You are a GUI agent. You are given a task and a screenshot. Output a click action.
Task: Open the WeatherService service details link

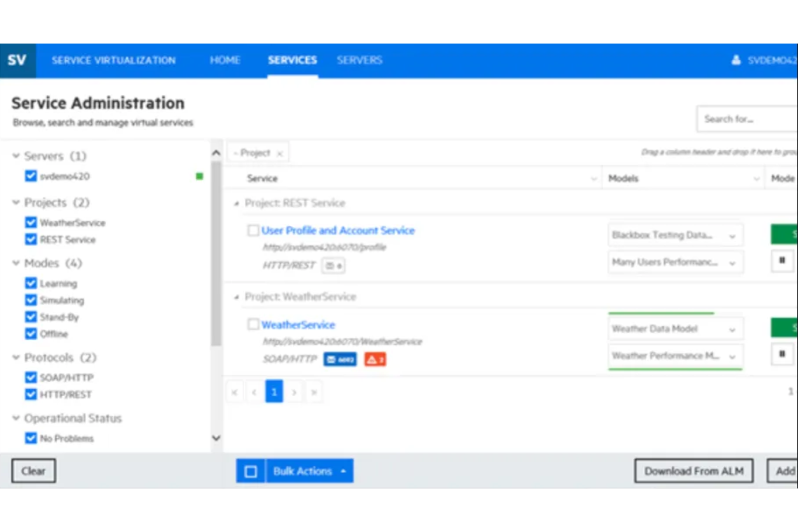pos(298,324)
